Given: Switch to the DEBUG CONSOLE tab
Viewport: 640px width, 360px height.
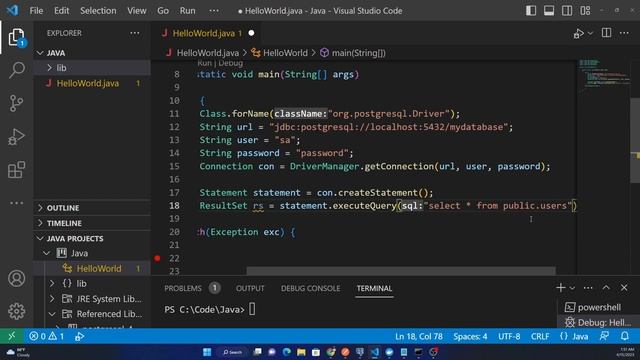Looking at the screenshot, I should tap(311, 288).
